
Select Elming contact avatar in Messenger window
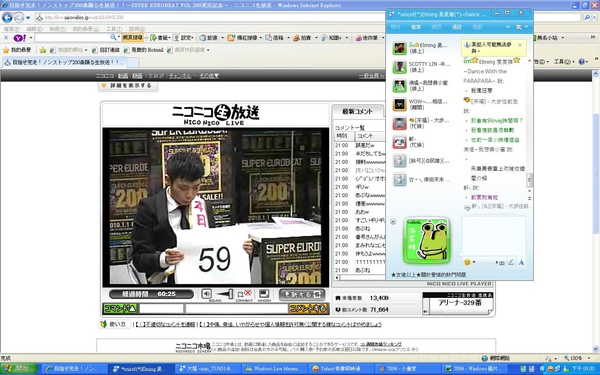(399, 48)
